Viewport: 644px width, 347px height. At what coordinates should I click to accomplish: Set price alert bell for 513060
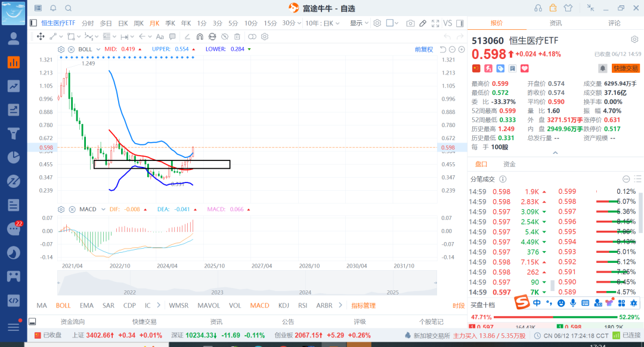pyautogui.click(x=602, y=68)
